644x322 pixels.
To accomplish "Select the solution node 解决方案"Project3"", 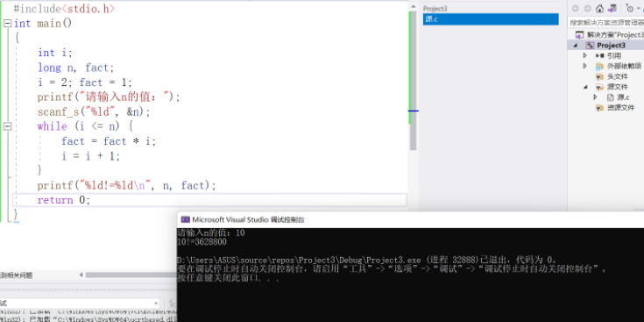I will click(614, 35).
